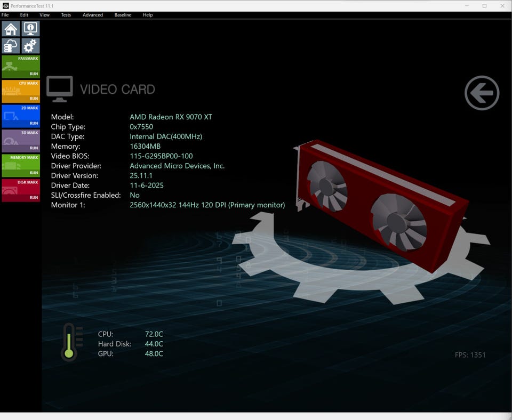
Task: Click the driver version 25.11.1
Action: click(141, 175)
